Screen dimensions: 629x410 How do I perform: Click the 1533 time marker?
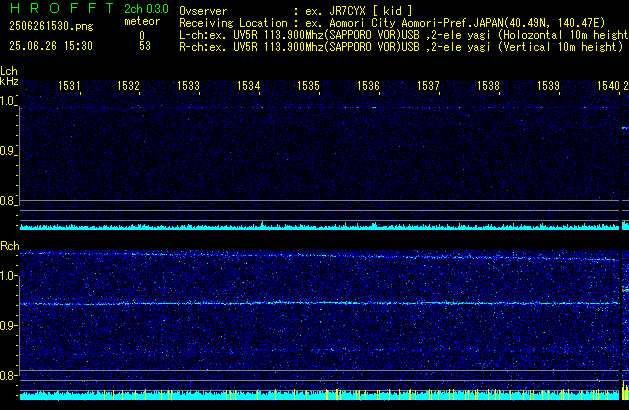pyautogui.click(x=189, y=86)
